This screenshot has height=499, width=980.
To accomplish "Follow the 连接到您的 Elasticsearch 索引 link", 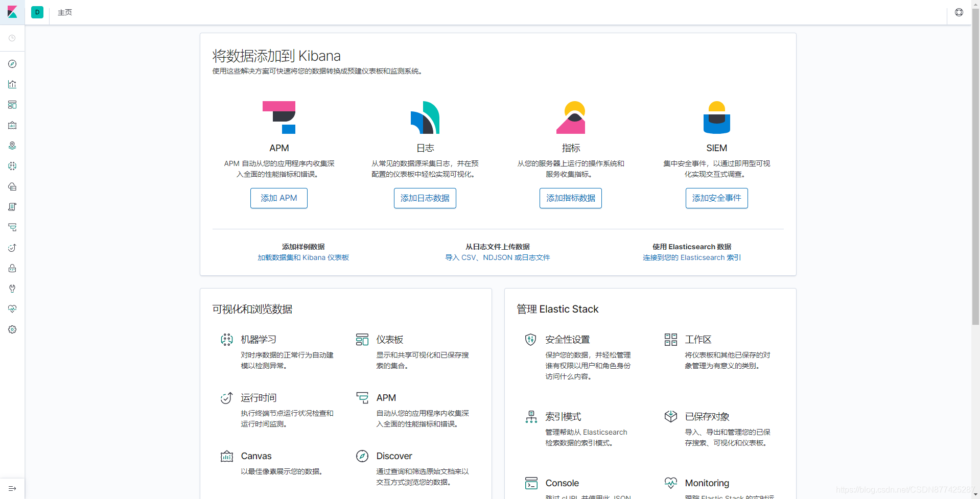I will 691,257.
